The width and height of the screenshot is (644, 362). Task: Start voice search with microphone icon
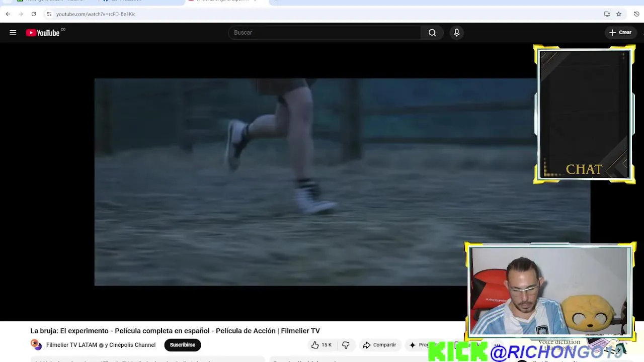pyautogui.click(x=456, y=33)
